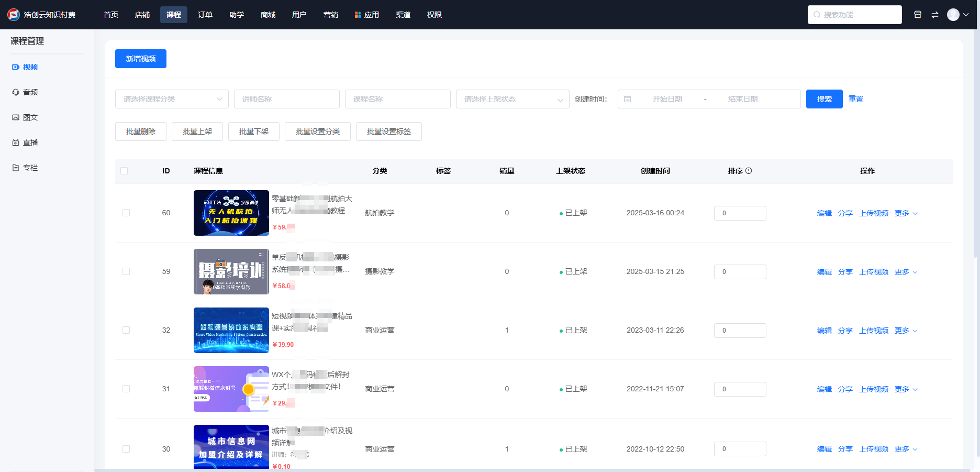This screenshot has width=980, height=472.
Task: Click the user avatar icon
Action: 953,15
